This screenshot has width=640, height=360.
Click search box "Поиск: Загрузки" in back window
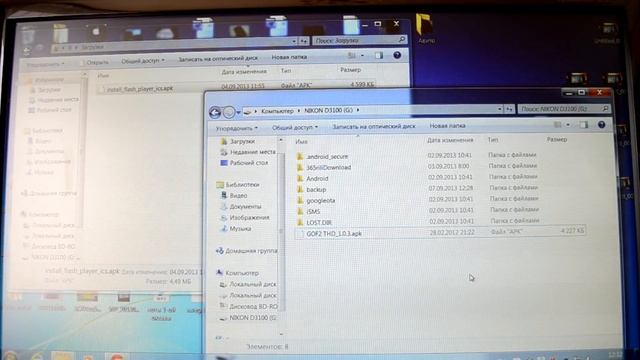tap(359, 40)
